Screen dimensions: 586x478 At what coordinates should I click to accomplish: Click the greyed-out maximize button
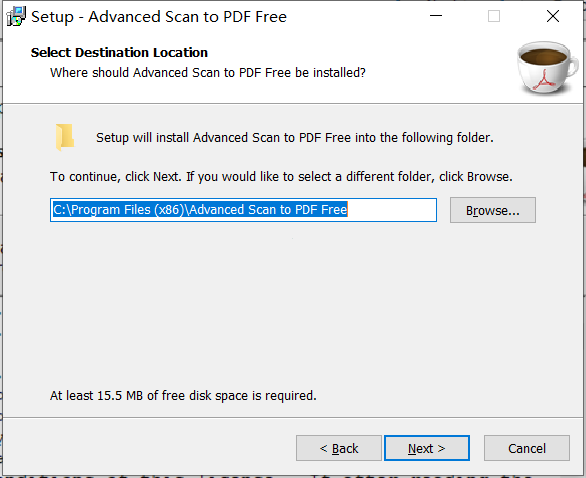(x=494, y=16)
